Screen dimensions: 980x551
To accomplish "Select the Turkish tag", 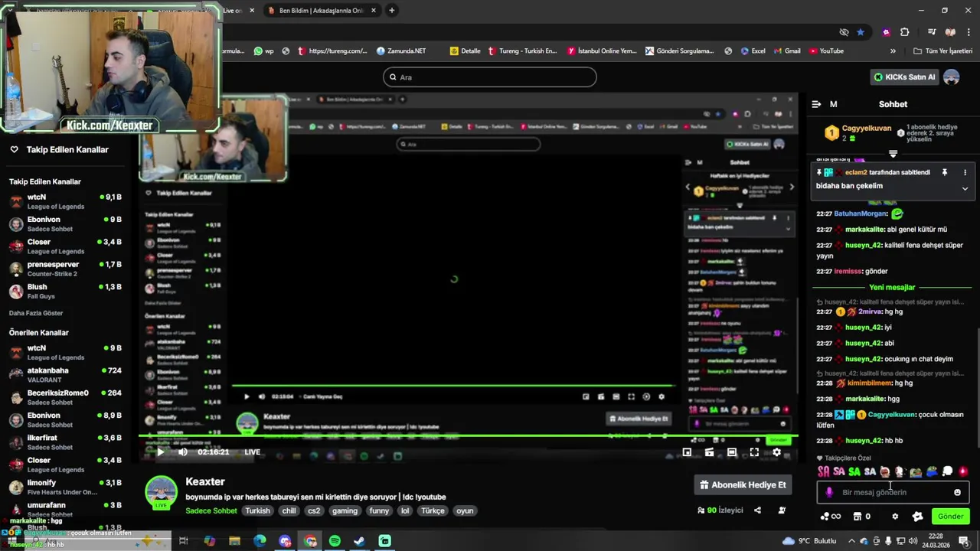I will [257, 510].
